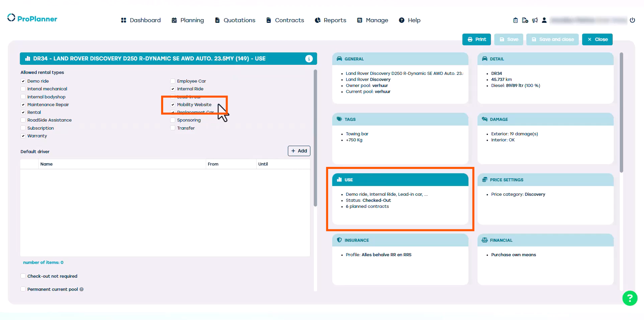This screenshot has height=320, width=644.
Task: Open the Insurance card heading
Action: coord(400,240)
